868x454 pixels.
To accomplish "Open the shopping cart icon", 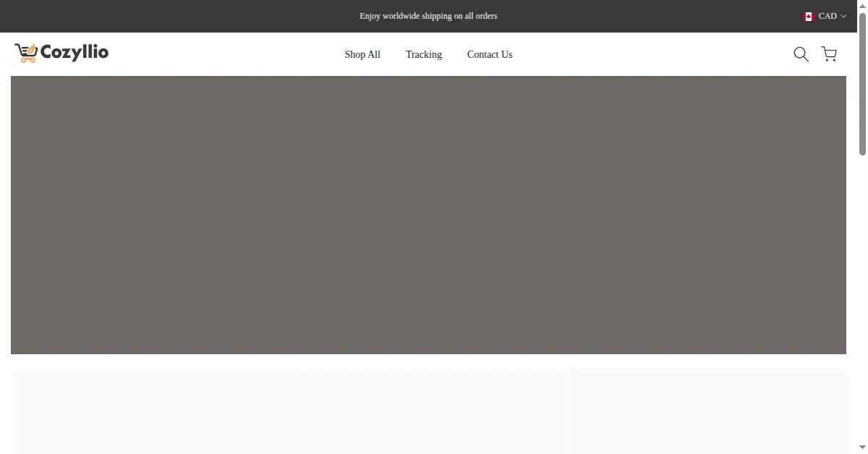I will [829, 54].
